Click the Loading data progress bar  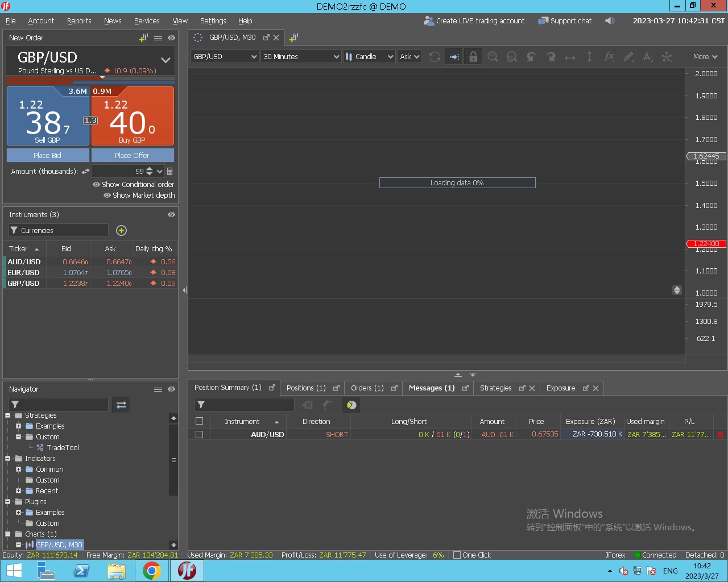point(457,183)
